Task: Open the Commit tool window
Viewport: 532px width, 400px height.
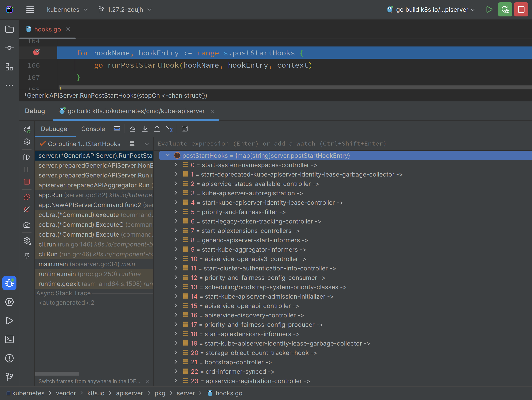Action: 9,48
